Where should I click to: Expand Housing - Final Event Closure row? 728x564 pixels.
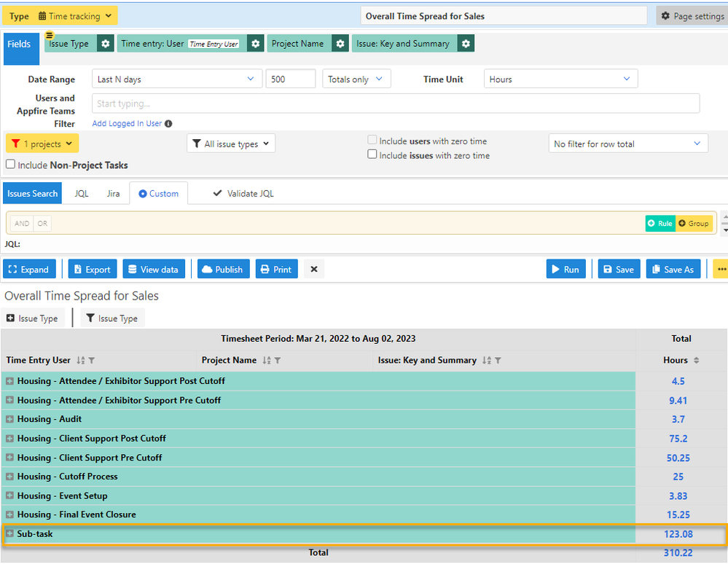(9, 514)
